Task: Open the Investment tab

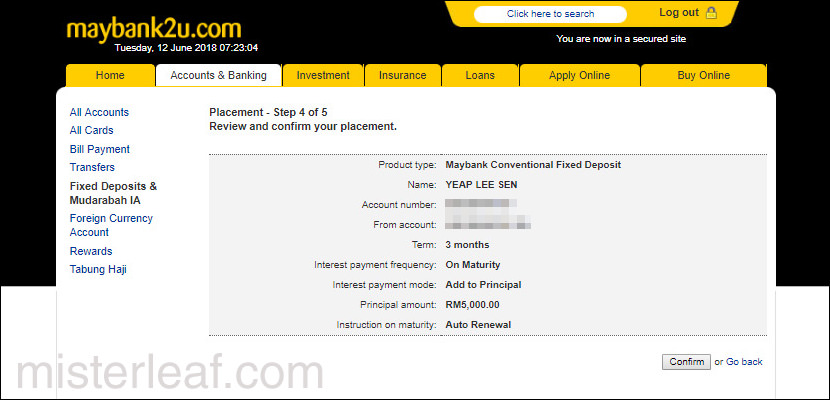Action: click(x=323, y=75)
